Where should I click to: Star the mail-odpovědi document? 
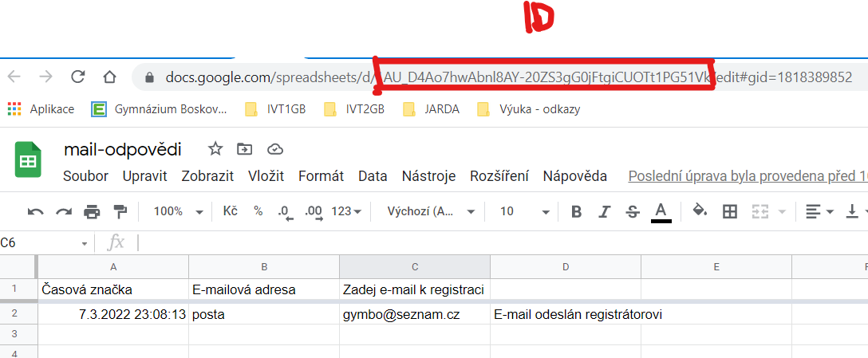pos(215,149)
